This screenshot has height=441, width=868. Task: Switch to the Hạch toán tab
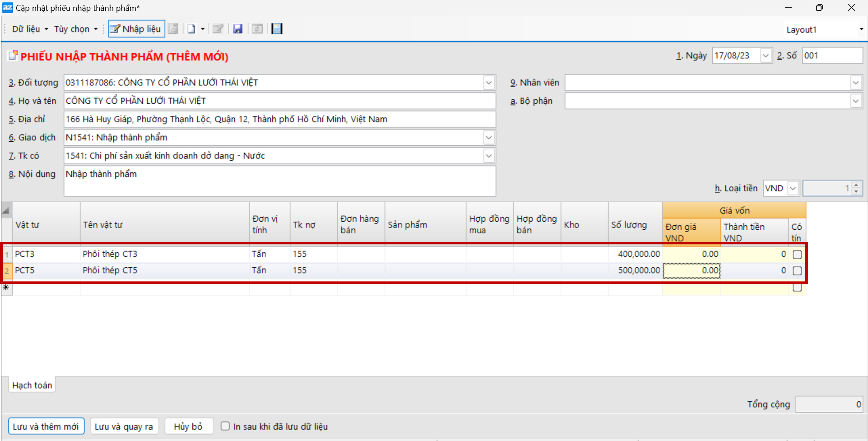click(32, 385)
